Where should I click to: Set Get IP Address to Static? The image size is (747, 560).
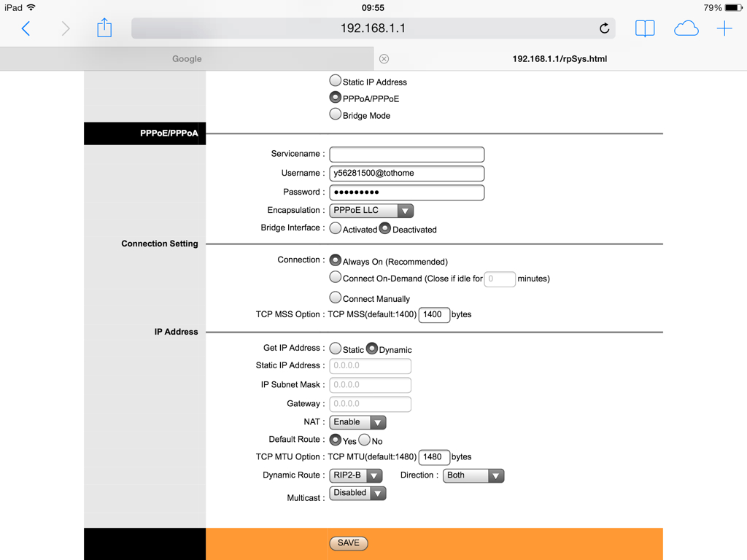click(x=336, y=348)
